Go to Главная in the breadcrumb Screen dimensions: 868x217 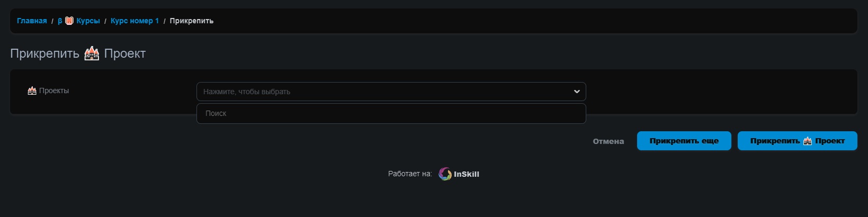click(x=32, y=21)
